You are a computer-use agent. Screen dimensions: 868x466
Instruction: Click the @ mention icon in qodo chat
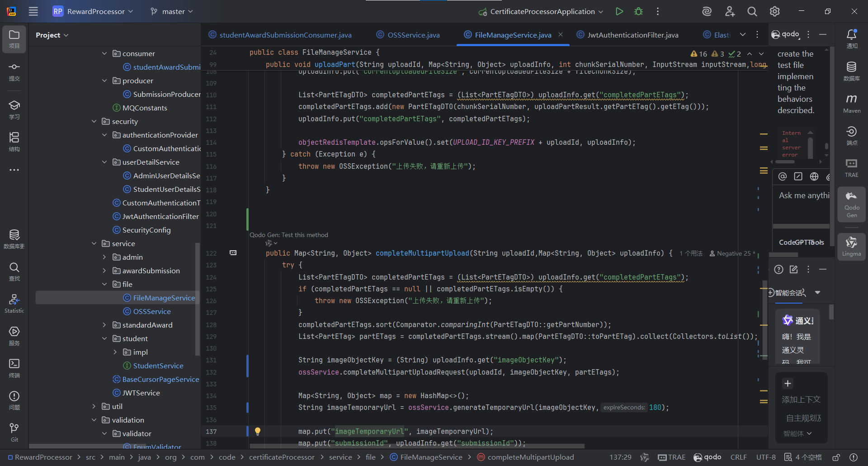click(x=783, y=176)
